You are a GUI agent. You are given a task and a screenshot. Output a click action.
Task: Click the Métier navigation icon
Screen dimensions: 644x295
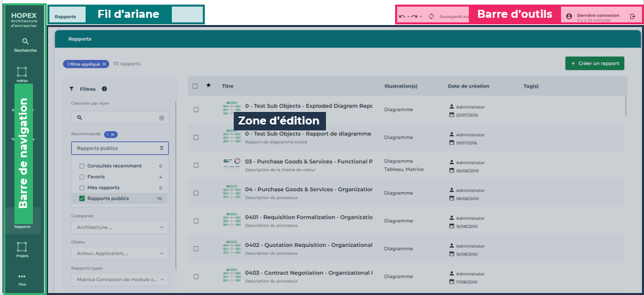pyautogui.click(x=22, y=72)
